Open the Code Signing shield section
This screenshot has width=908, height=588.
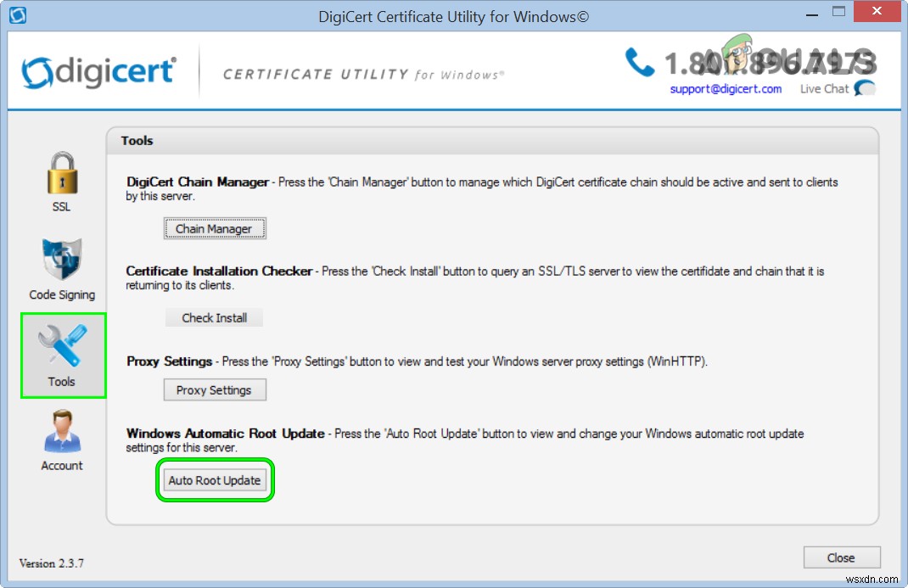coord(62,269)
